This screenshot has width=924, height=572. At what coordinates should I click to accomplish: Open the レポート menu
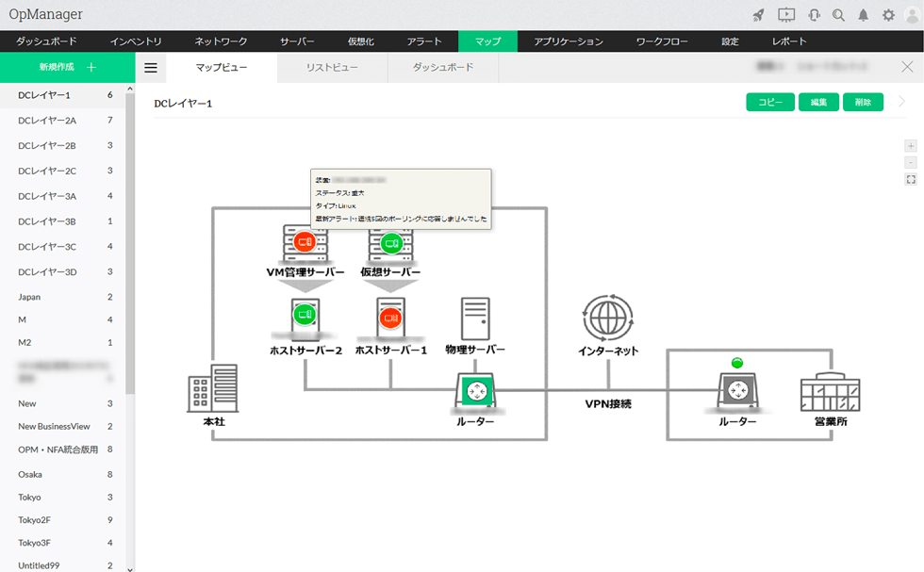coord(790,41)
